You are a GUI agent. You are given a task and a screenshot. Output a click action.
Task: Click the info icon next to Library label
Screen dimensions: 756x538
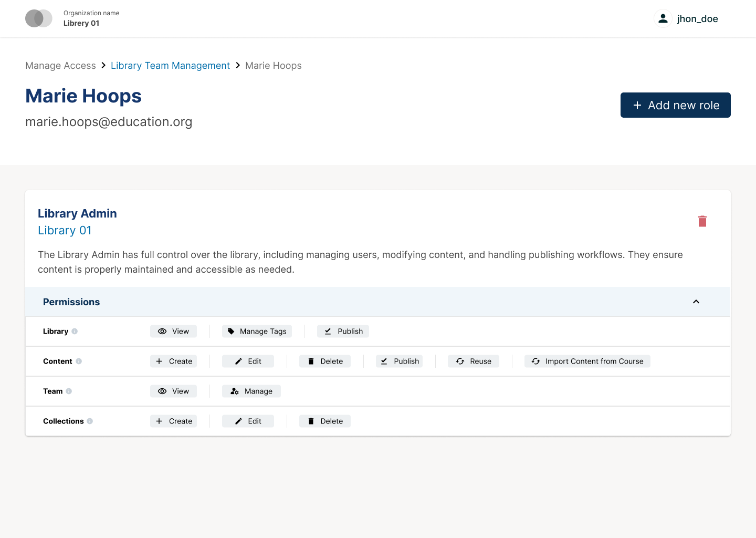(75, 331)
